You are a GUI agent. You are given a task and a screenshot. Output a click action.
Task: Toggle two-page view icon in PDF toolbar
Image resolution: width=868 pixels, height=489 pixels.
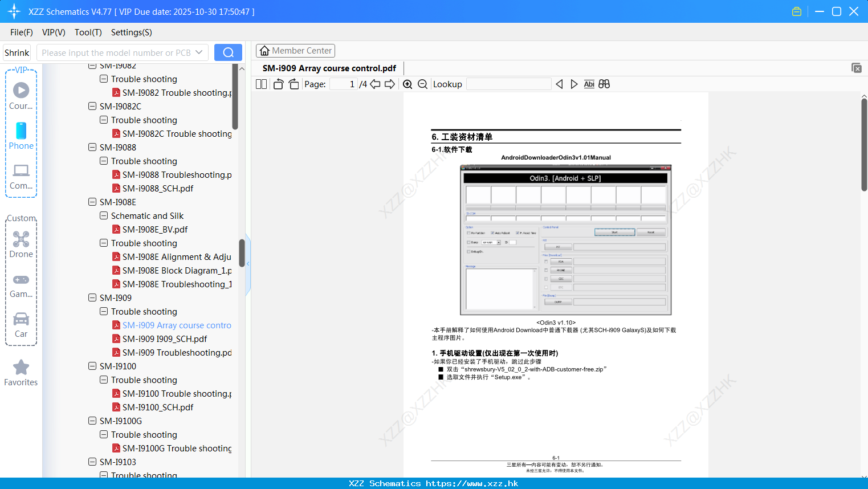coord(261,84)
